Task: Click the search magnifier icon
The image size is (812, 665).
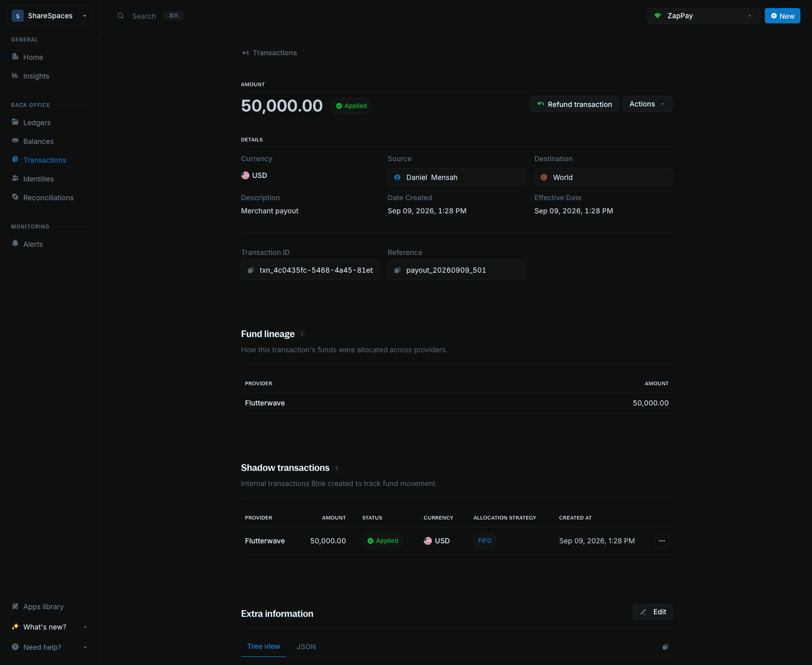Action: point(121,16)
